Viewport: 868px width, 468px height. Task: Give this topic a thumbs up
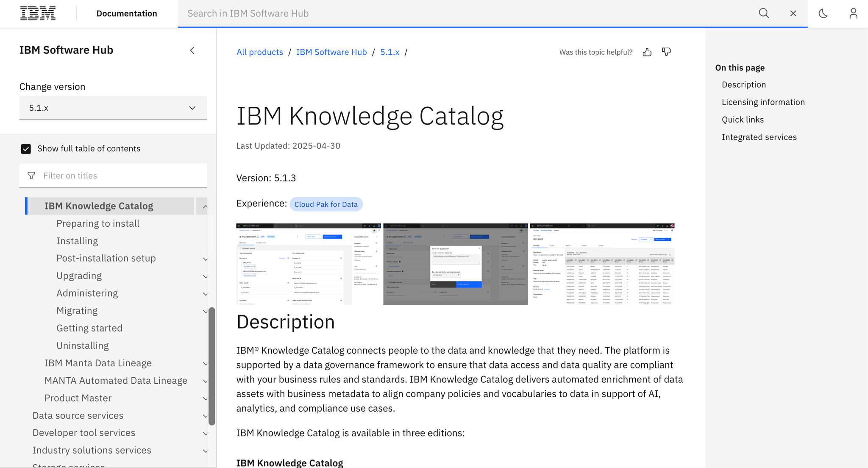click(x=647, y=52)
